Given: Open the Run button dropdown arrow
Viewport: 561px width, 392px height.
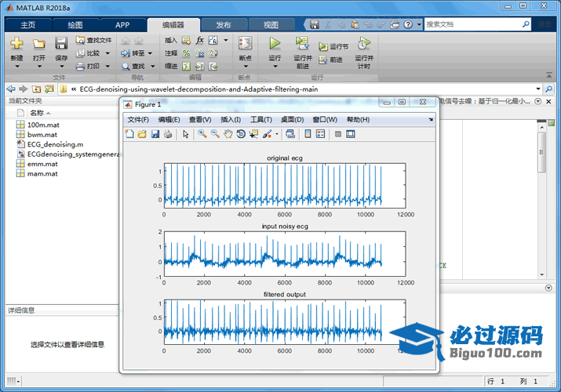Looking at the screenshot, I should (275, 67).
